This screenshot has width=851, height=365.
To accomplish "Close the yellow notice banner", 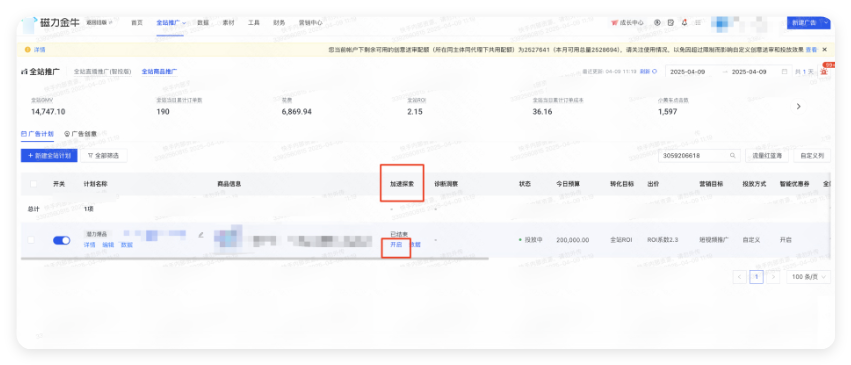I will coord(825,49).
